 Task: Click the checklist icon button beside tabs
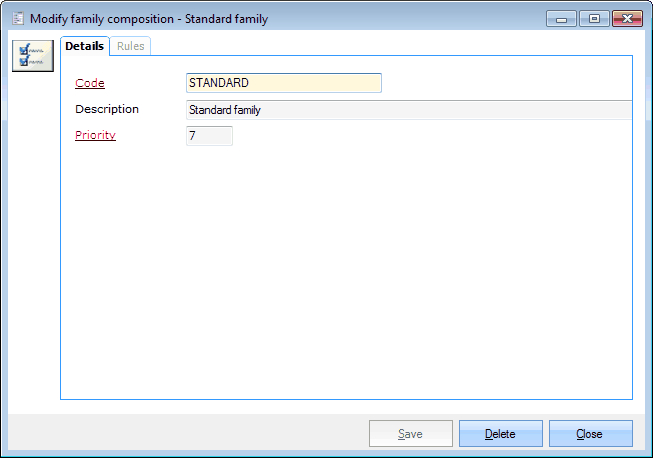point(32,56)
